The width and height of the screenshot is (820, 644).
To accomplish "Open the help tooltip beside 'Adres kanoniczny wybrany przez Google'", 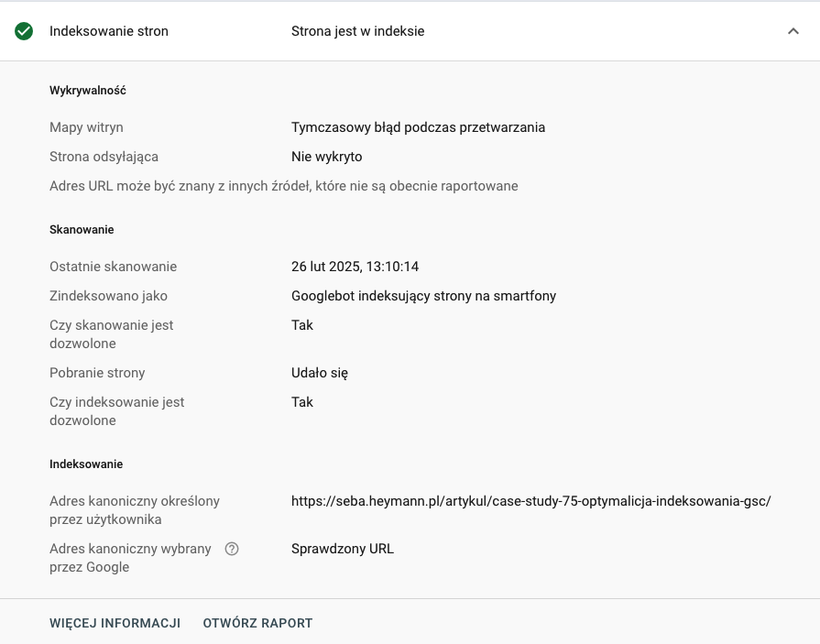I will [x=232, y=548].
